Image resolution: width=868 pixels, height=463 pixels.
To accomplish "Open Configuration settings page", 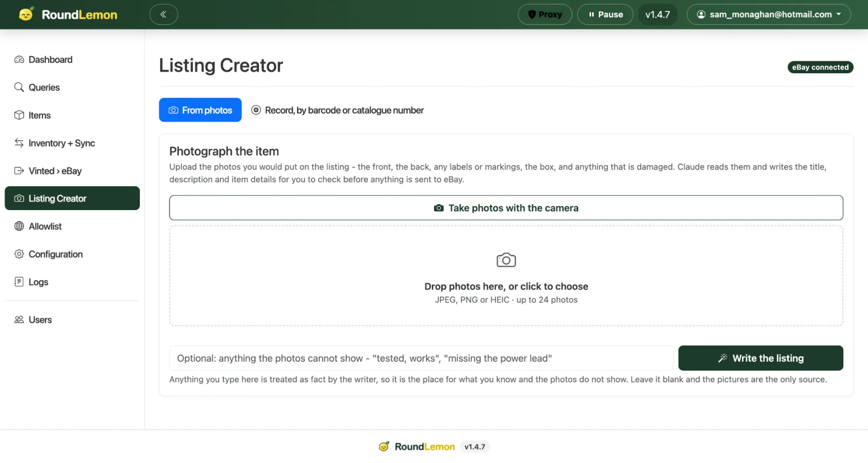I will 72,254.
